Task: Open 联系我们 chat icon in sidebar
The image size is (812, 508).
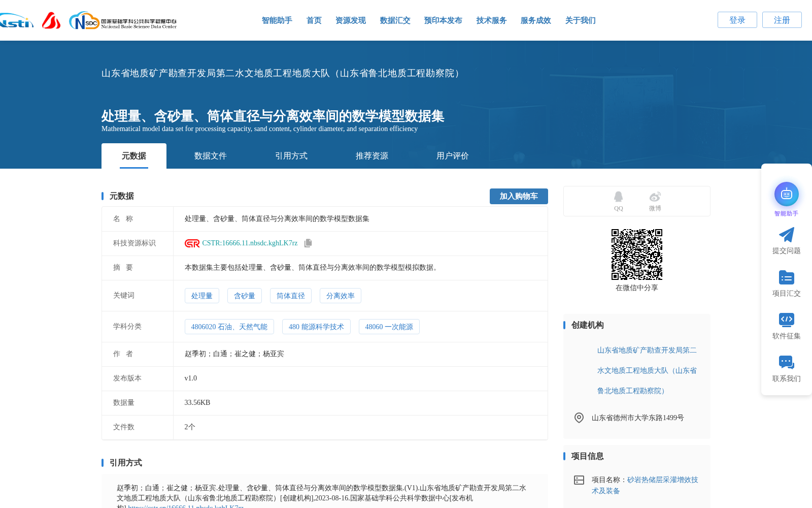Action: 786,362
